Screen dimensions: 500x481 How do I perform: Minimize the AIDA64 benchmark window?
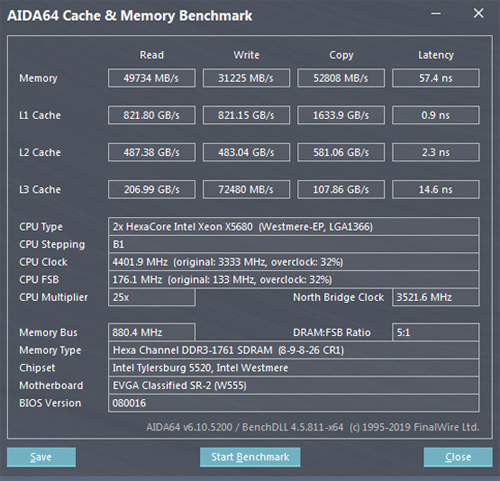[436, 14]
